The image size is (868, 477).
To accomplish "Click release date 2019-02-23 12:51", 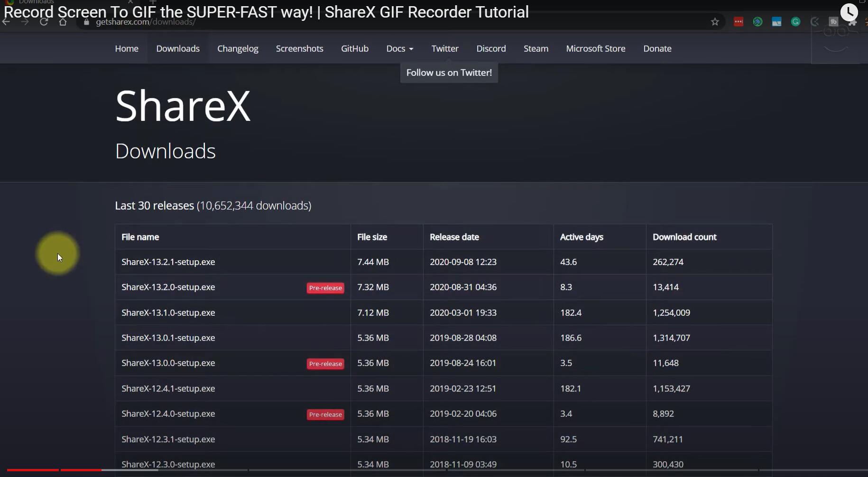I will (463, 388).
